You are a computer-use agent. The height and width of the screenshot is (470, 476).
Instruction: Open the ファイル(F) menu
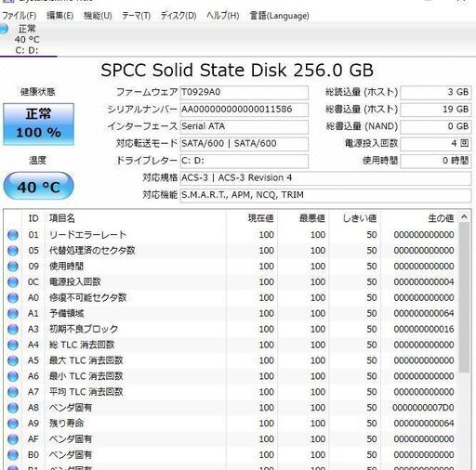click(20, 16)
